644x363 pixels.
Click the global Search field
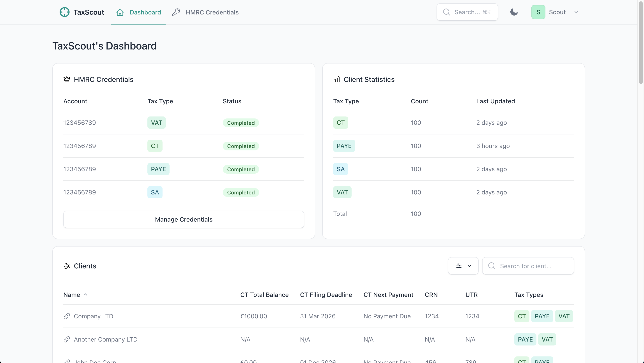pyautogui.click(x=467, y=12)
